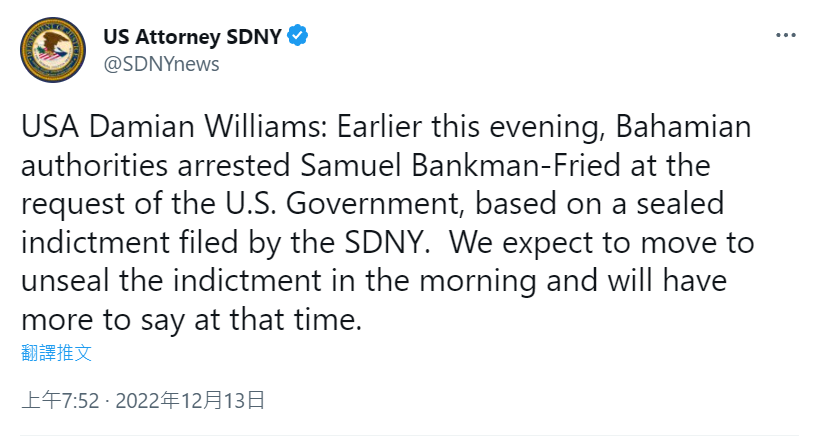The width and height of the screenshot is (819, 439).
Task: Click the @SDNYnews handle
Action: point(161,64)
